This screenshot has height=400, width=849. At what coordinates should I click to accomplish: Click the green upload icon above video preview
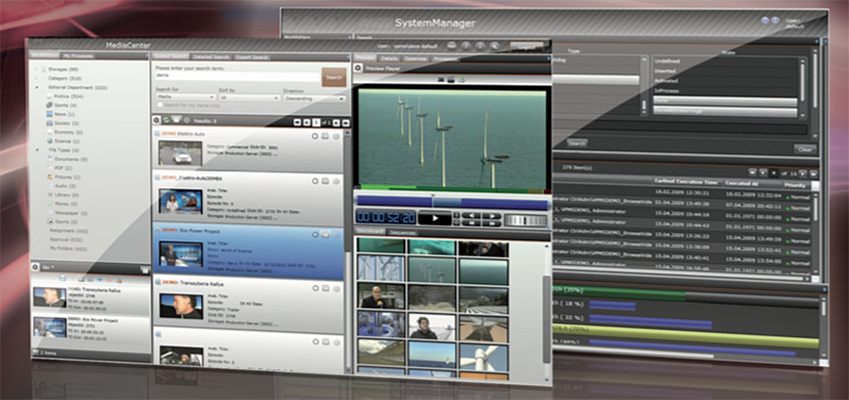461,80
